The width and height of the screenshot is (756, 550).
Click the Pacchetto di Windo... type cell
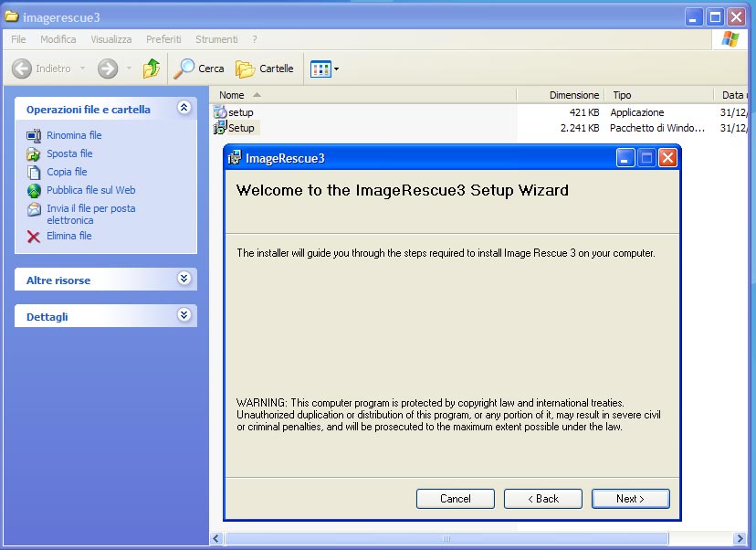(x=657, y=128)
